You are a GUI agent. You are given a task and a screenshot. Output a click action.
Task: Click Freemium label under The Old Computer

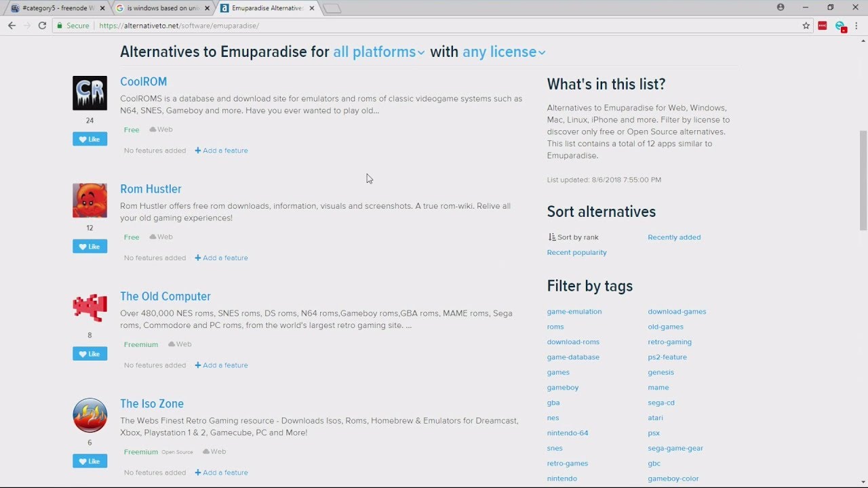point(141,344)
